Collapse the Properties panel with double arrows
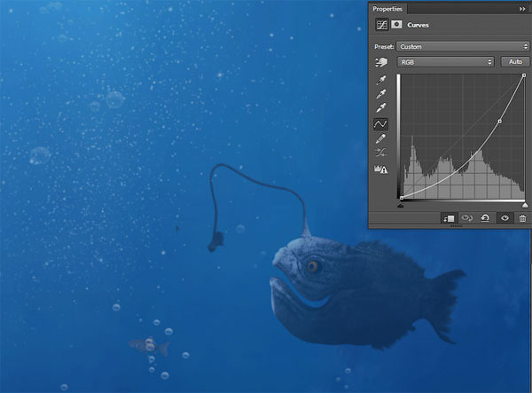Screen dimensions: 532x393 [522, 9]
